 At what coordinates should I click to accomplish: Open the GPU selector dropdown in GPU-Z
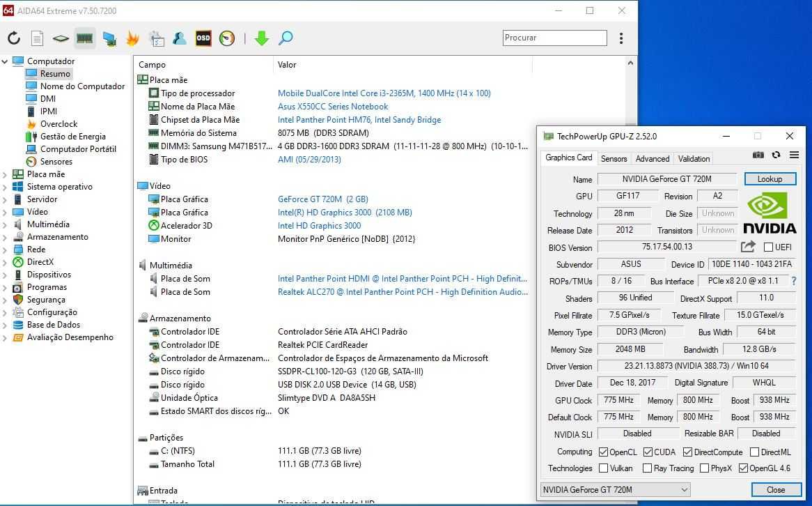click(615, 489)
